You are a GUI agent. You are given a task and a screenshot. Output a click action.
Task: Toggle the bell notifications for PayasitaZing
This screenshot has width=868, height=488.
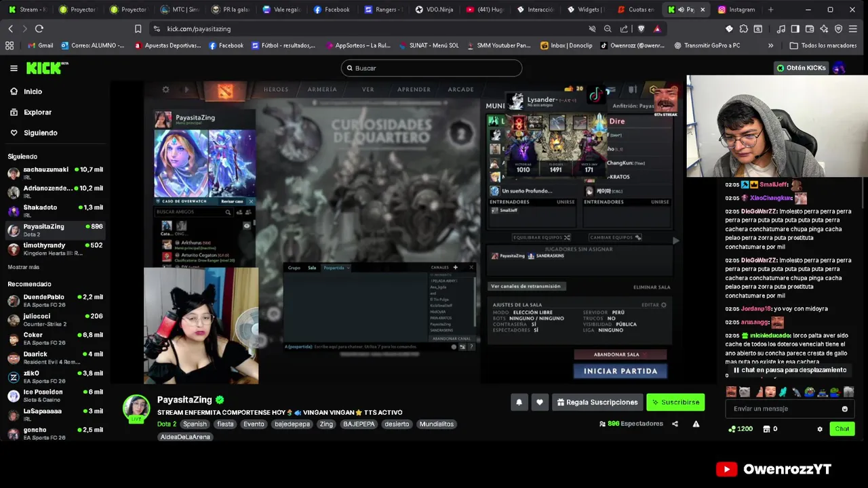519,402
